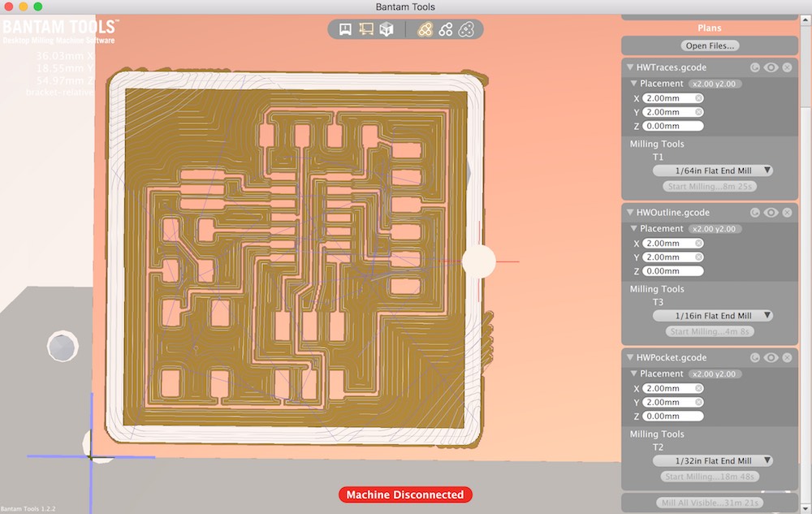Edit Z placement field of HWTraces.gcode
Viewport: 812px width, 514px height.
(x=672, y=126)
